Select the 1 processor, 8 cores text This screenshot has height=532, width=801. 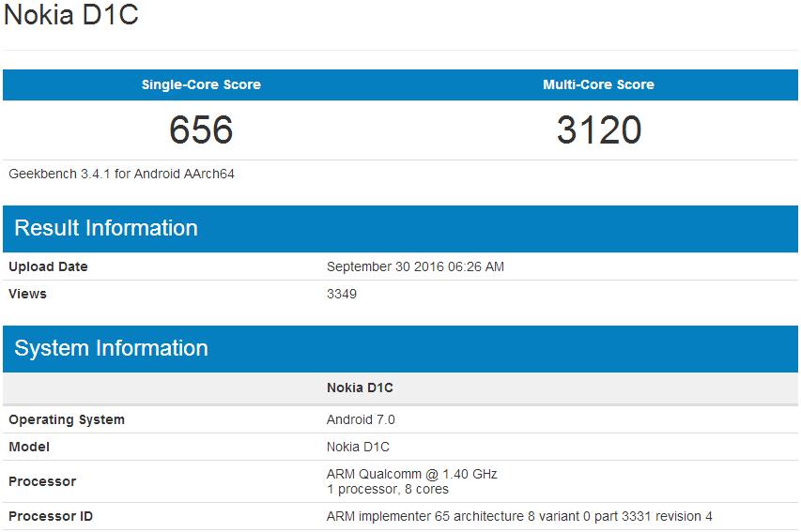pyautogui.click(x=388, y=489)
